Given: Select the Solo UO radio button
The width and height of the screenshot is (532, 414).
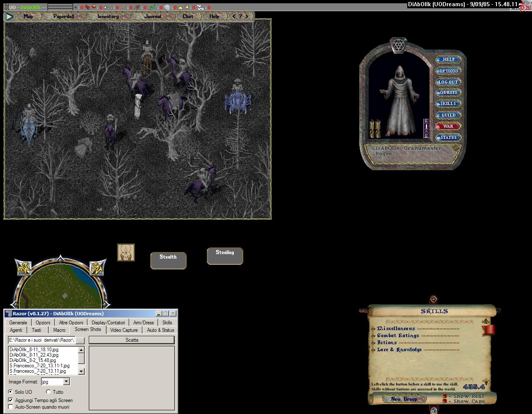Looking at the screenshot, I should point(10,392).
